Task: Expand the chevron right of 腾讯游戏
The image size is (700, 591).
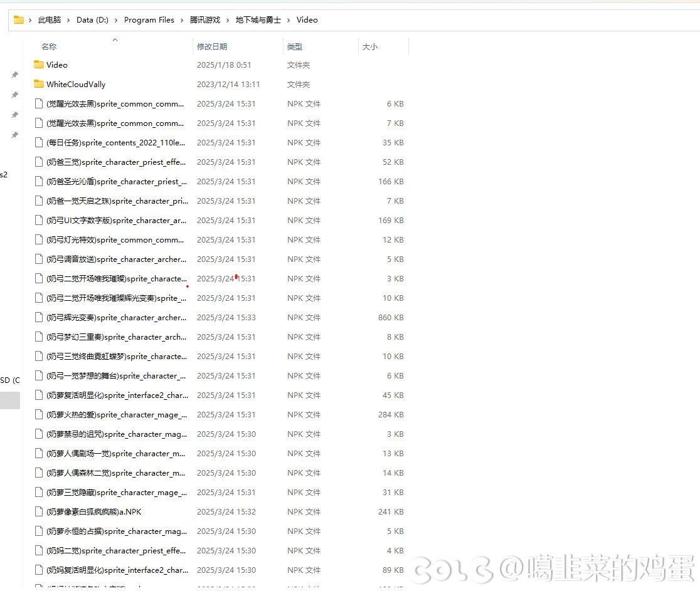Action: click(228, 20)
